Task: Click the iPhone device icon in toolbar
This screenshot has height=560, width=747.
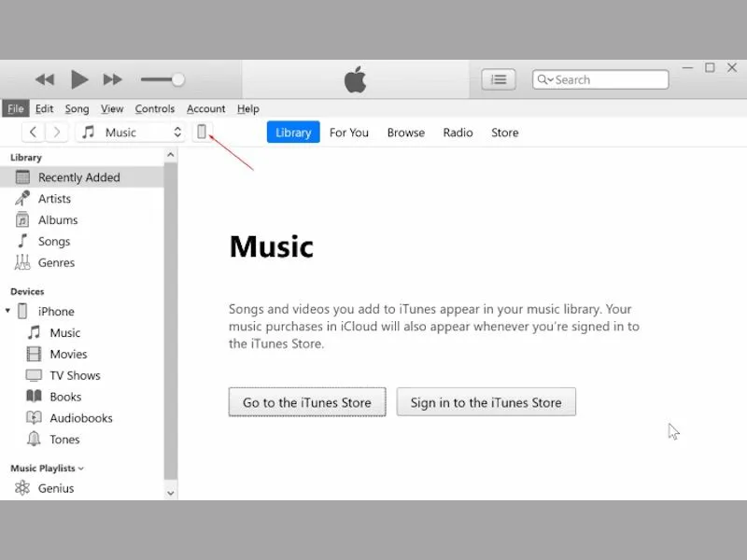Action: pos(202,132)
